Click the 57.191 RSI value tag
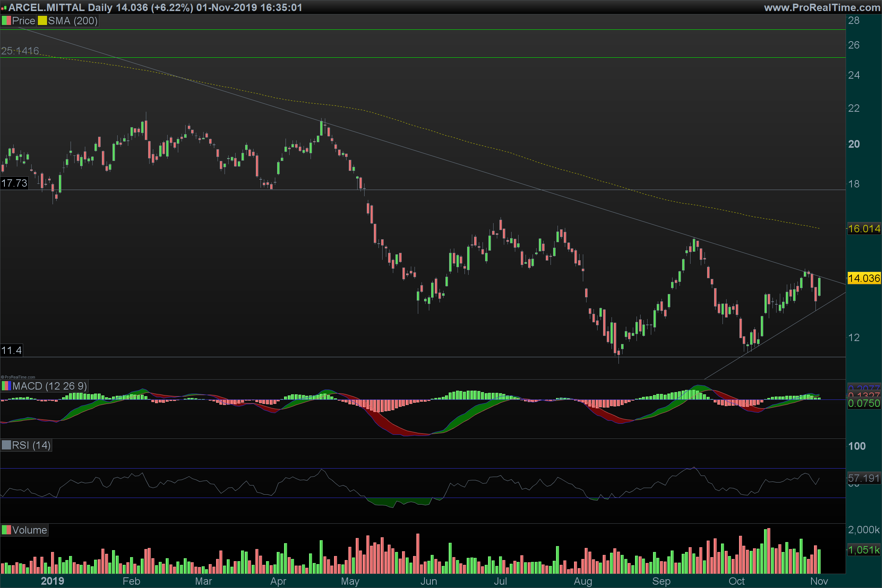 tap(864, 478)
